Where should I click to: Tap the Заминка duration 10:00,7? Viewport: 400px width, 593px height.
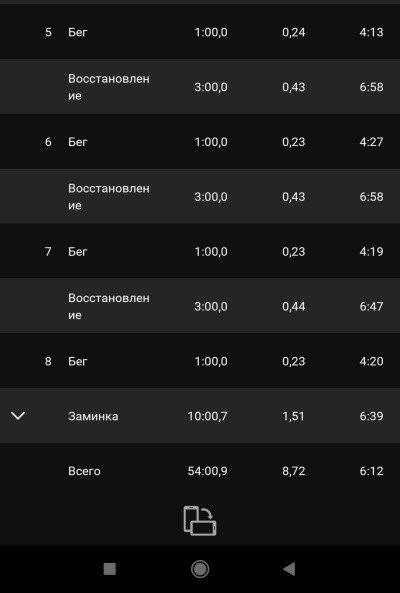point(208,416)
